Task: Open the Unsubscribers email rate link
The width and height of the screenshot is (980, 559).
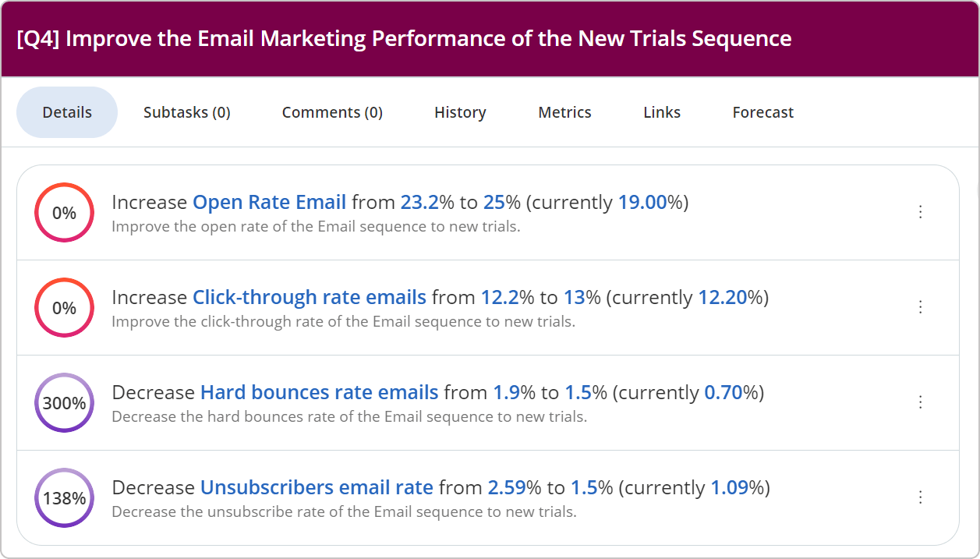Action: [x=317, y=488]
